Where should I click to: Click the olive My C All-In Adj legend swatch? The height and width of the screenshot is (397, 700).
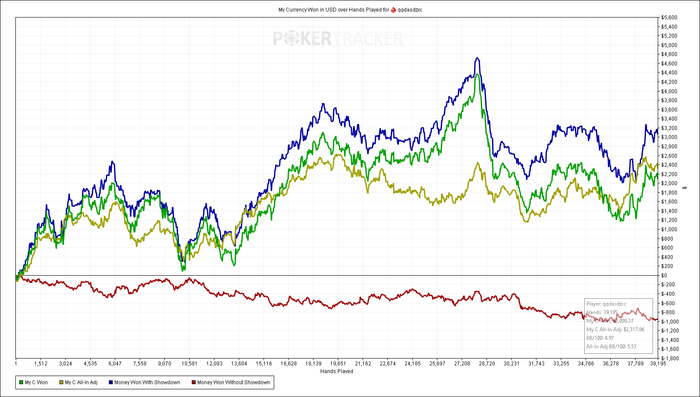point(61,383)
